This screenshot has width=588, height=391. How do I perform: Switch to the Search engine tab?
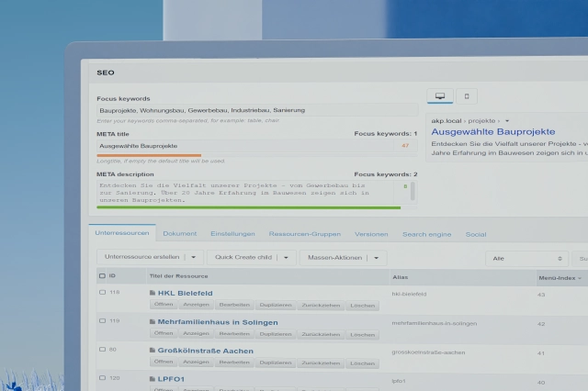pos(426,234)
